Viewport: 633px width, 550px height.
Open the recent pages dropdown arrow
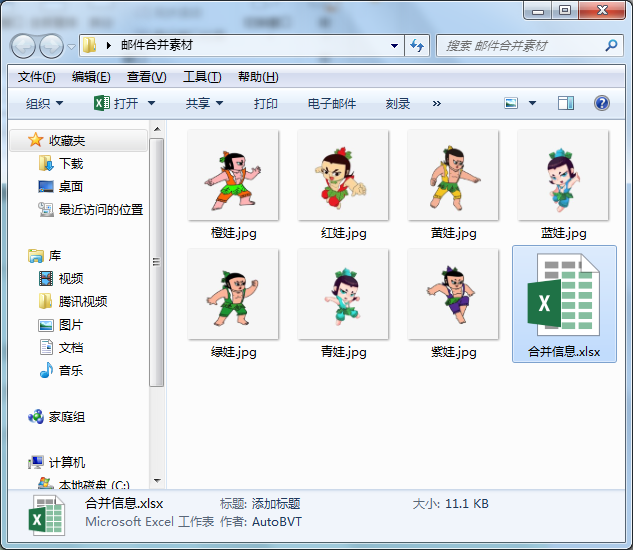71,46
